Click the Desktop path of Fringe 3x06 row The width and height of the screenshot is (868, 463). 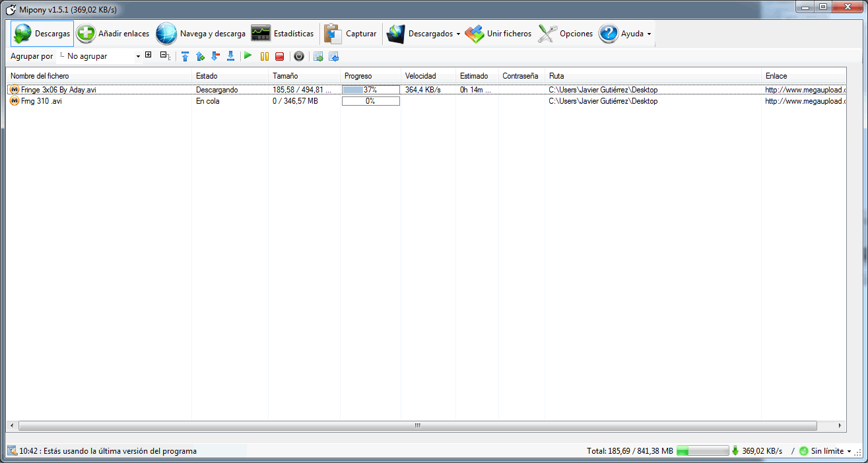[x=603, y=89]
